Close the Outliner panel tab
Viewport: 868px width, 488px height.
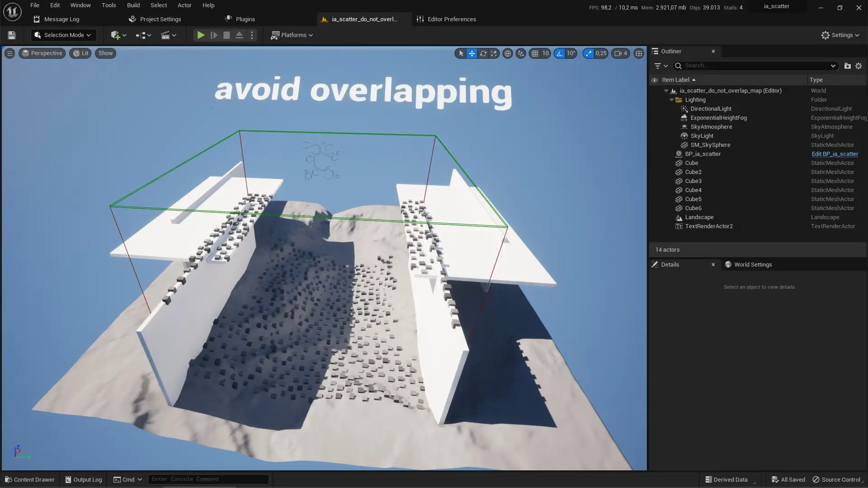pos(713,52)
